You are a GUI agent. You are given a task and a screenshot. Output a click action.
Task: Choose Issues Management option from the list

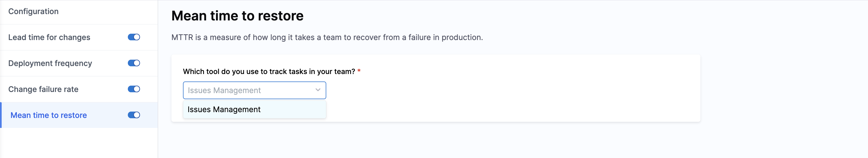coord(224,109)
